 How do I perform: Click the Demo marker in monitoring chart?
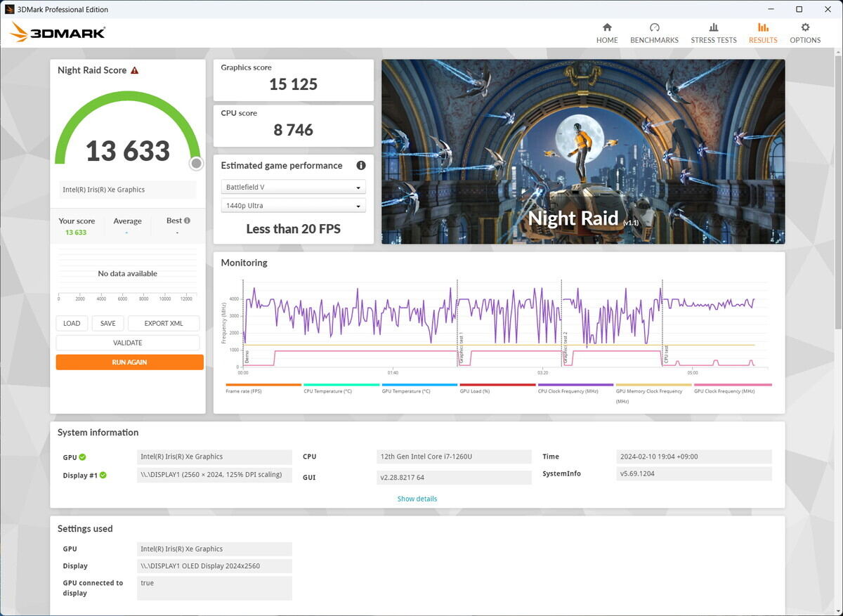pos(247,358)
